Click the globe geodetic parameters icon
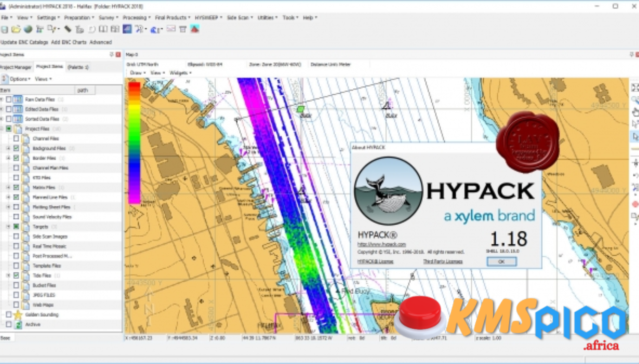Screen dimensions: 639x364 point(28,29)
